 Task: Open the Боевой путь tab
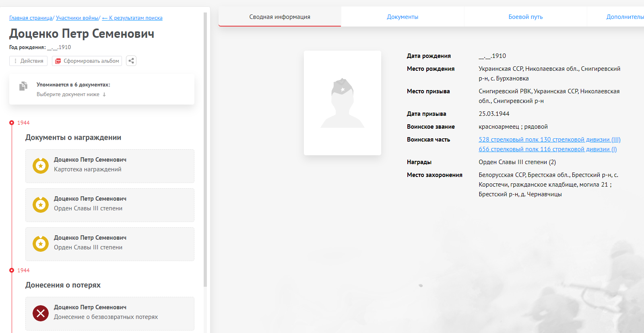[525, 17]
